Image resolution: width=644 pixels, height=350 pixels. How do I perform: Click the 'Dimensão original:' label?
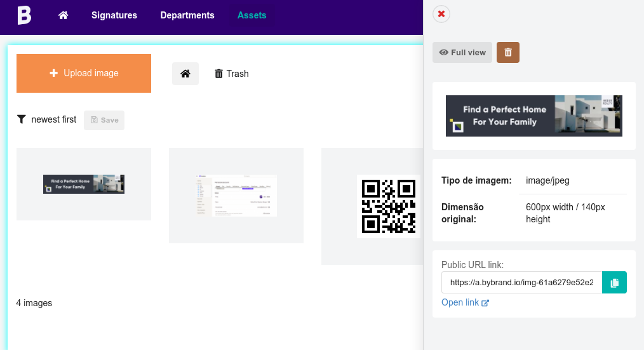click(463, 213)
